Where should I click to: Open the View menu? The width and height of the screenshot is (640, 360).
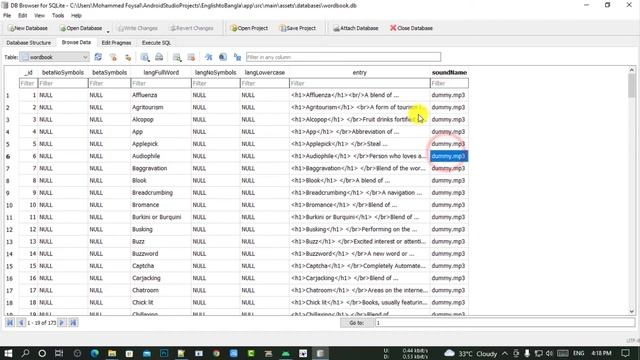[x=39, y=16]
